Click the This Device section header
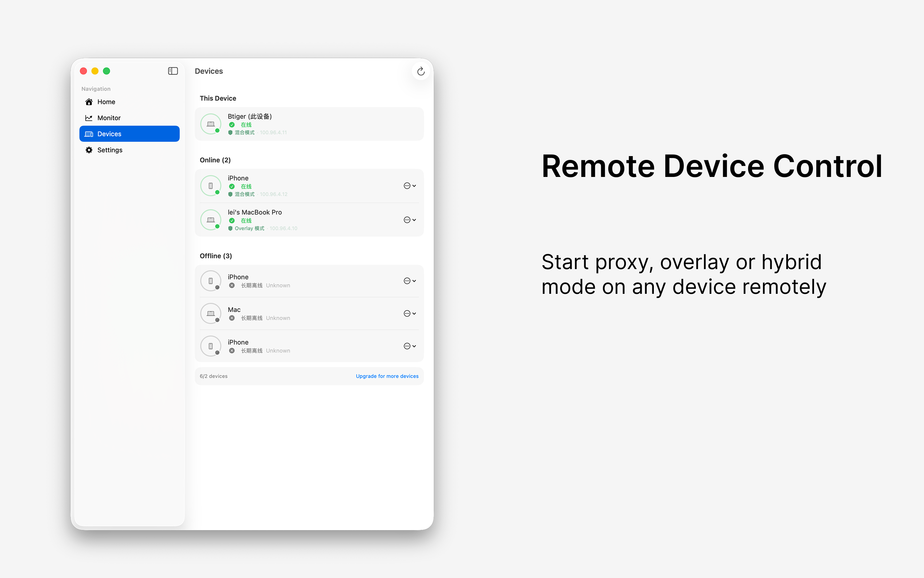The width and height of the screenshot is (924, 578). [218, 98]
